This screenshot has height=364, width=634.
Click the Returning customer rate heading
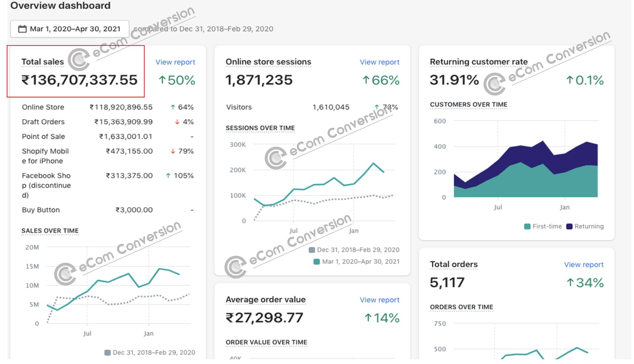point(479,62)
